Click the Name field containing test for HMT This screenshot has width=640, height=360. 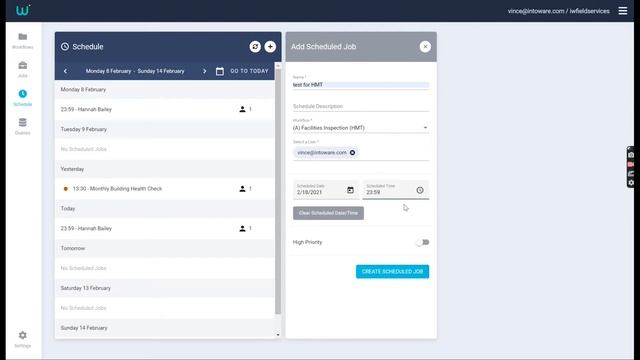361,84
